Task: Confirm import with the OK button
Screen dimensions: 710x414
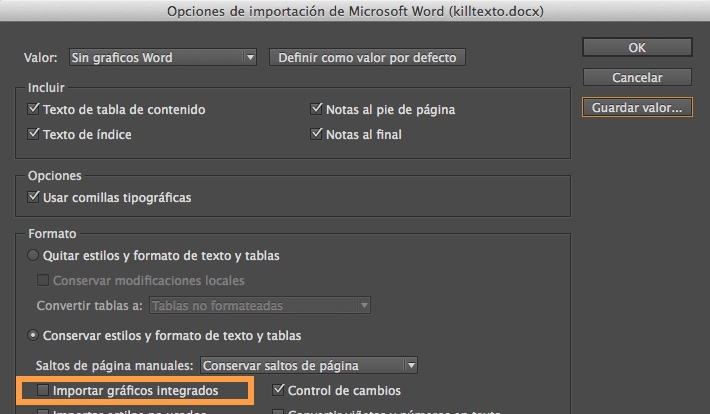Action: pos(637,48)
